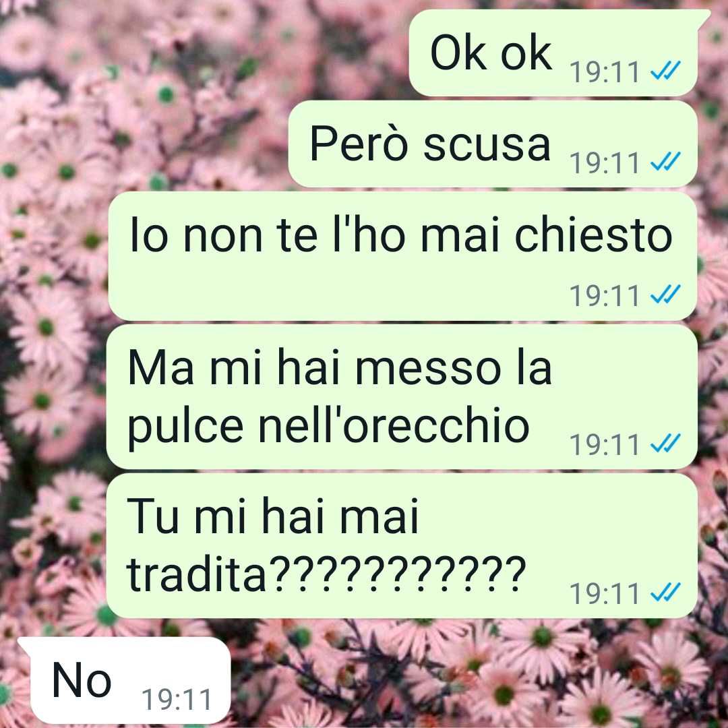Tap the blue double-check on 'Però scusa'
The image size is (728, 728).
coord(665,161)
